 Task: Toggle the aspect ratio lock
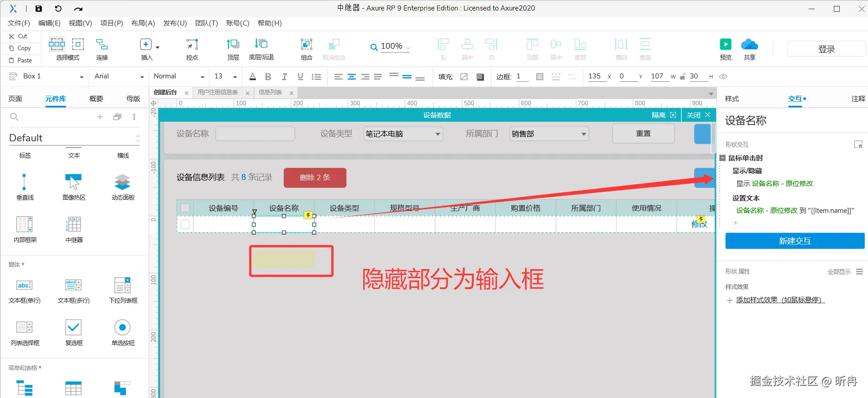682,77
